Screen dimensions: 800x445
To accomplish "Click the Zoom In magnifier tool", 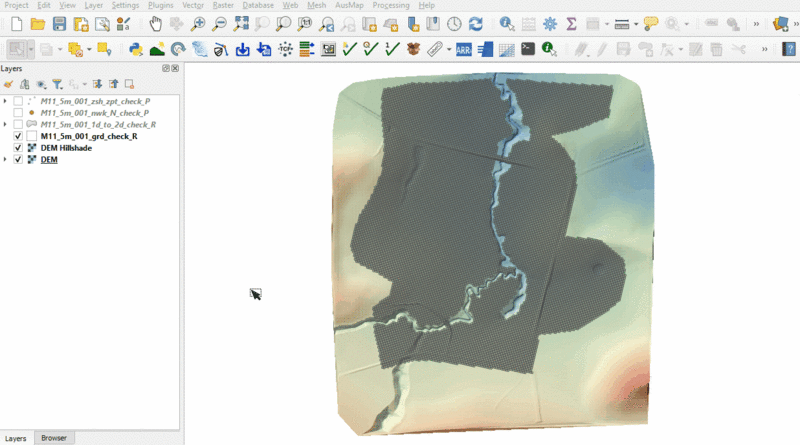I will pos(198,23).
